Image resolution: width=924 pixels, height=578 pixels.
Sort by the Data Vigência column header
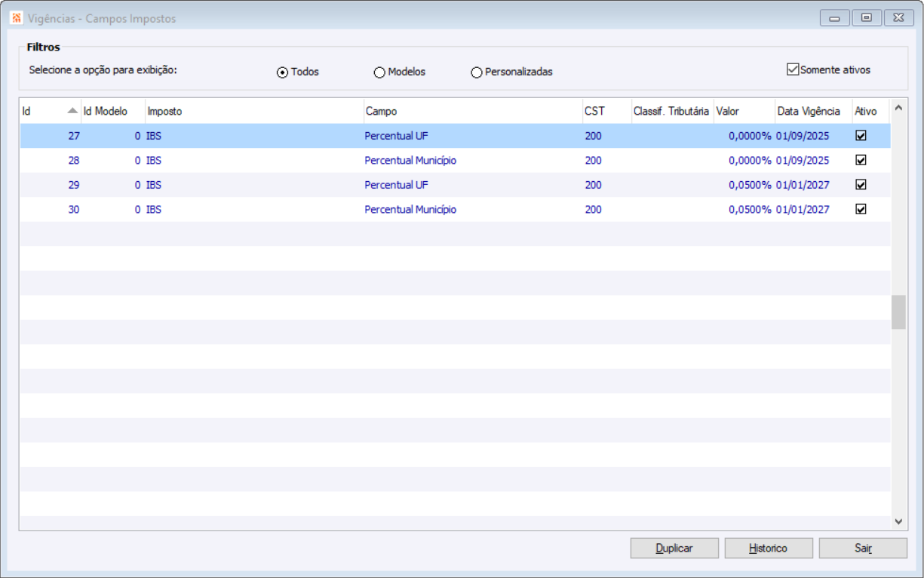(814, 111)
